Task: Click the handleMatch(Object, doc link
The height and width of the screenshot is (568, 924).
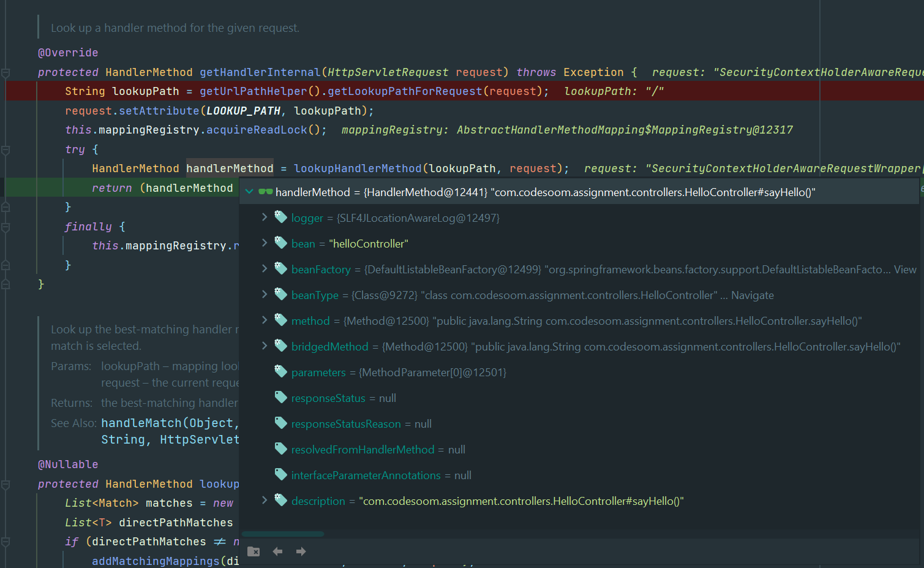Action: pyautogui.click(x=170, y=423)
